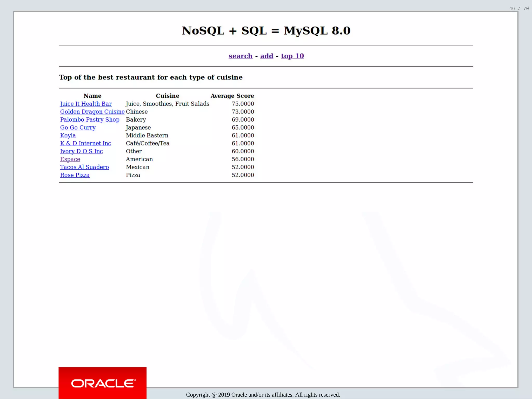This screenshot has width=532, height=399.
Task: Click the slide page counter 46 / 70
Action: [519, 9]
